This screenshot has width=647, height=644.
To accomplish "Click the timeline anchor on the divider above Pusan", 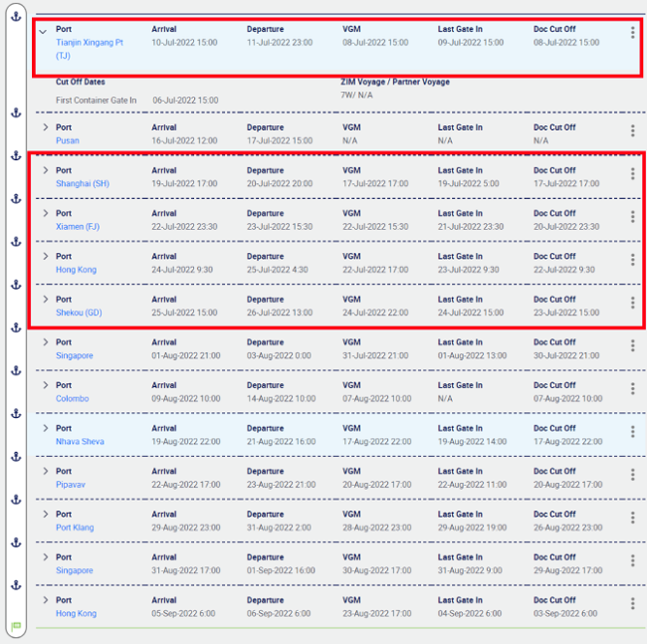I will (x=16, y=112).
